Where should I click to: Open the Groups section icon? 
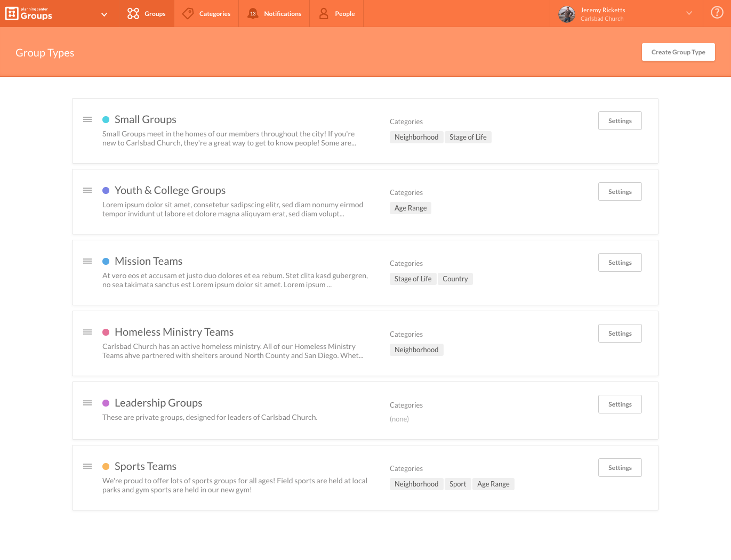[132, 13]
